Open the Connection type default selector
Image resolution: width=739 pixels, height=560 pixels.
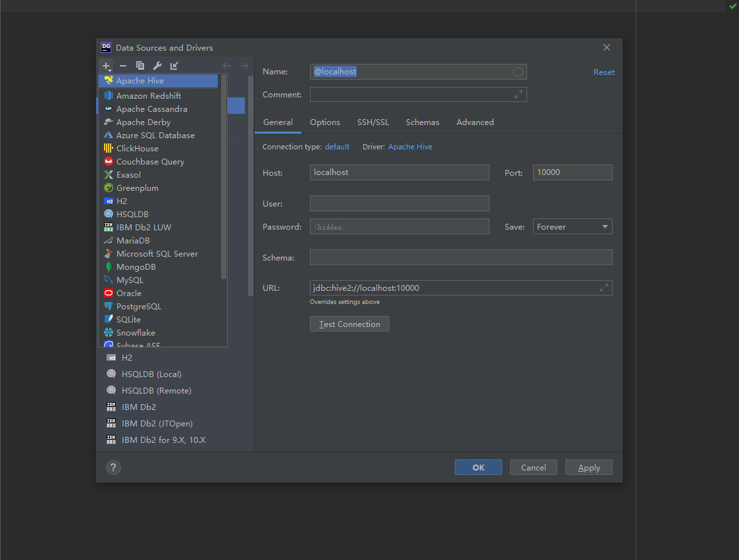tap(337, 147)
